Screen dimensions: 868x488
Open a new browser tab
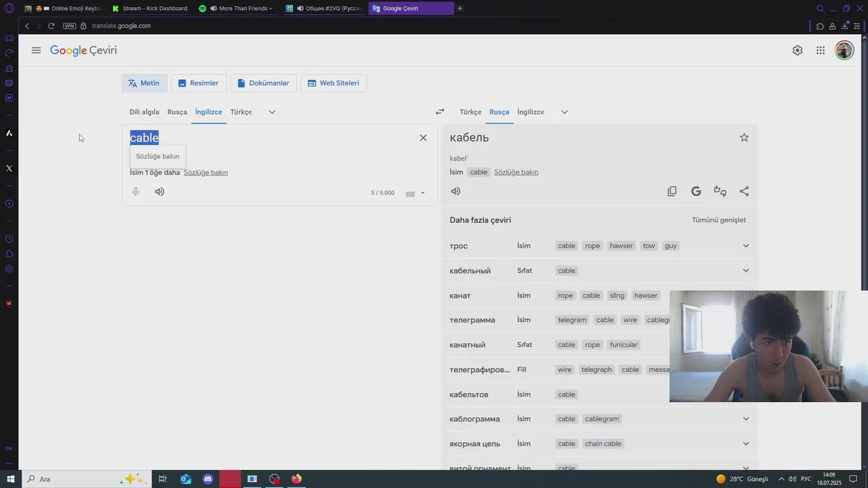coord(460,9)
